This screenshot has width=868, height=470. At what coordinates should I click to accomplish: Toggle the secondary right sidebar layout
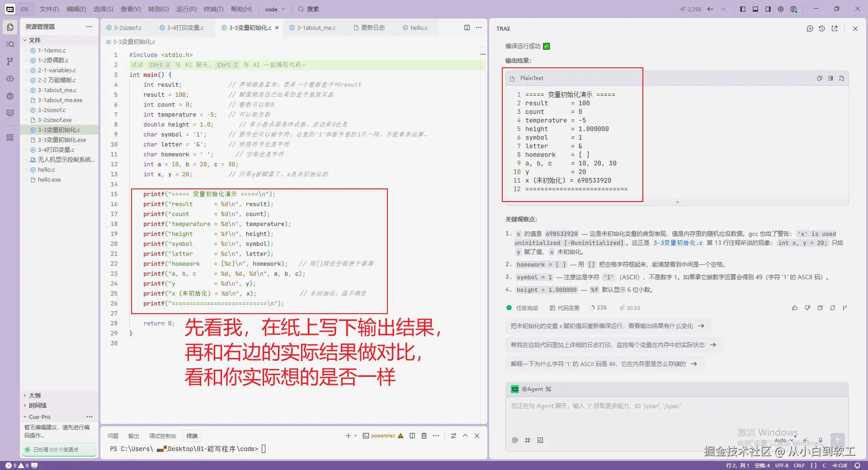pyautogui.click(x=768, y=9)
